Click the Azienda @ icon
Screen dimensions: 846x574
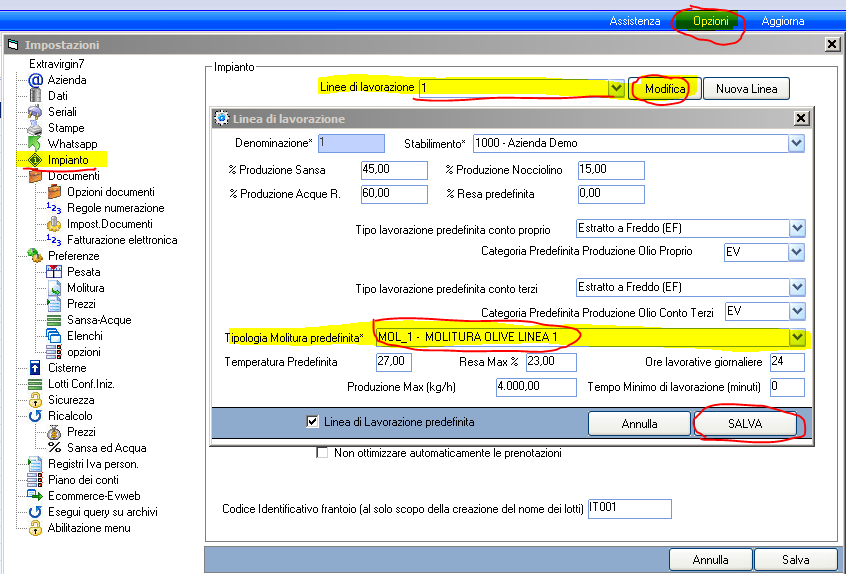pos(35,80)
